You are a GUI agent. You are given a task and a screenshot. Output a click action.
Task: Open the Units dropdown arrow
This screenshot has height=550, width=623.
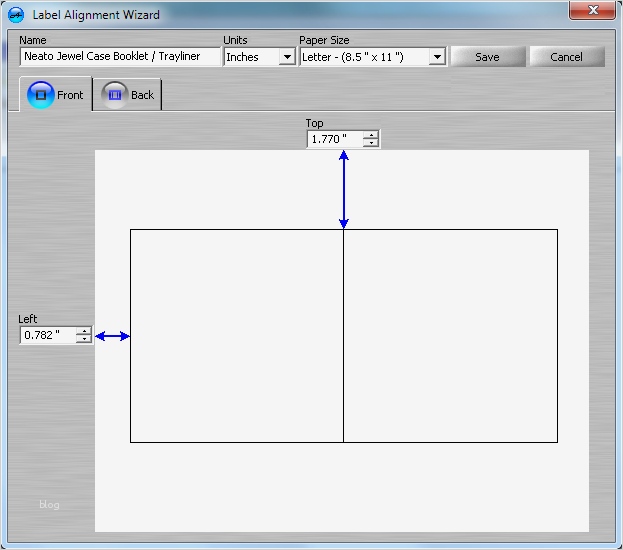point(287,57)
